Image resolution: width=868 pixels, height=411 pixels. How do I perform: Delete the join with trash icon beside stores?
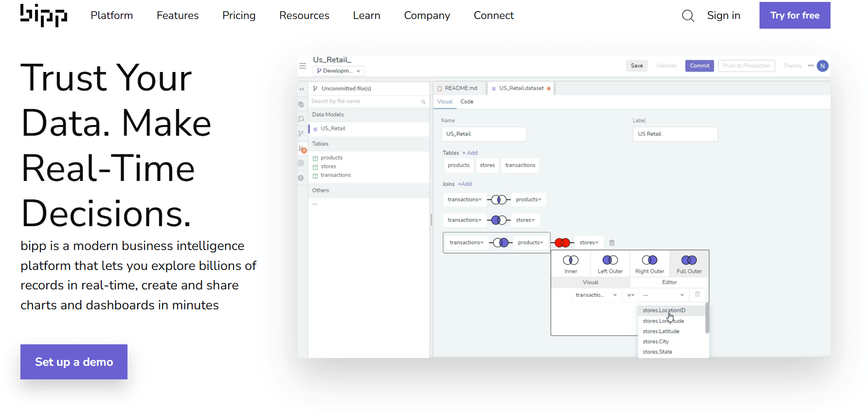(x=612, y=242)
